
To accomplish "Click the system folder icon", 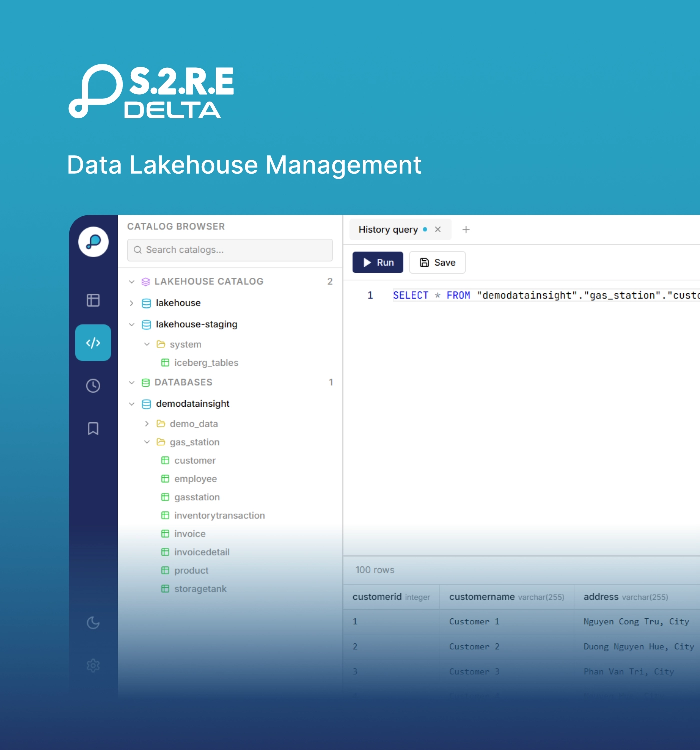I will [x=161, y=344].
